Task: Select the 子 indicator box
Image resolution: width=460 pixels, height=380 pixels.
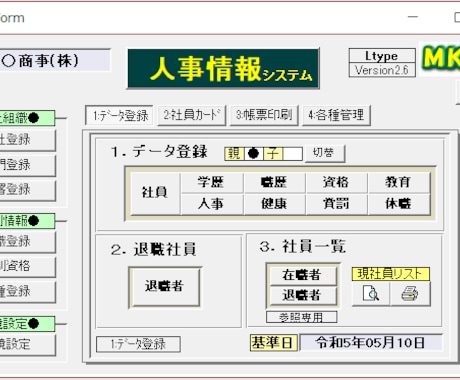Action: point(273,154)
